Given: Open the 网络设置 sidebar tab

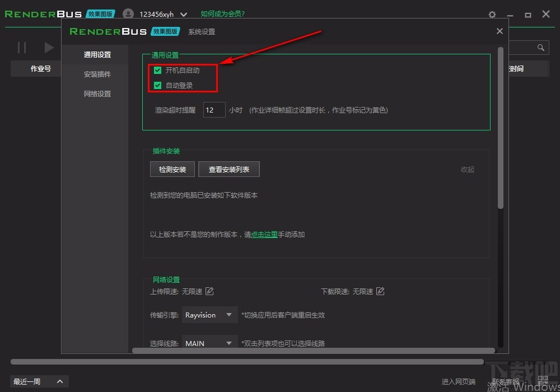Looking at the screenshot, I should click(x=97, y=94).
